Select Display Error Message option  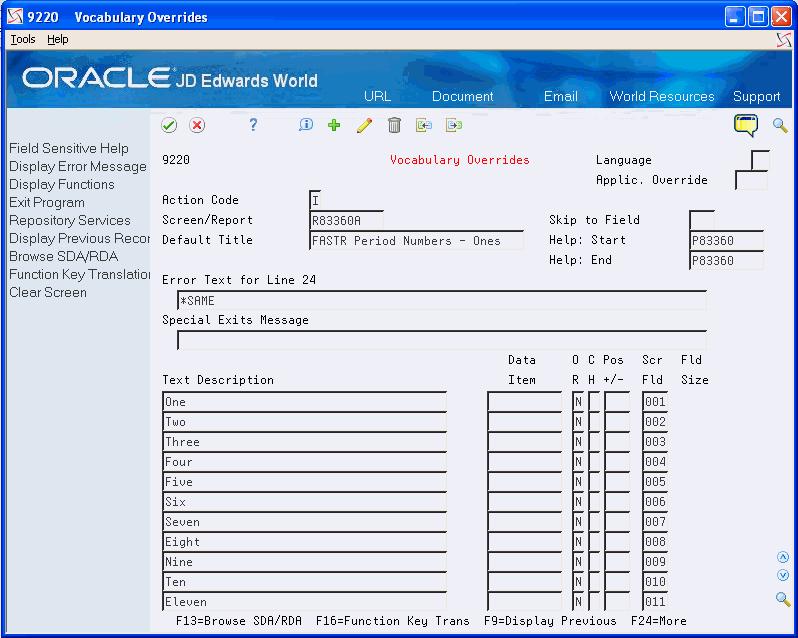(x=78, y=166)
